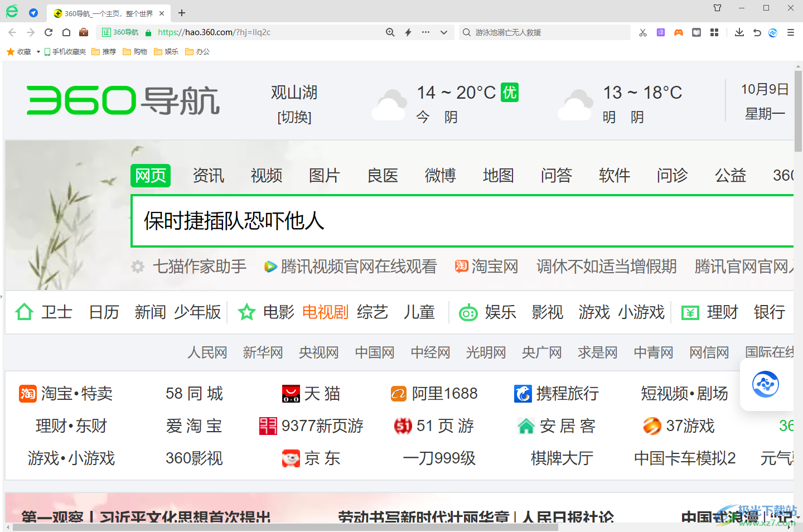Screen dimensions: 803x532
Task: Click the vertical page scrollbar
Action: (x=798, y=112)
